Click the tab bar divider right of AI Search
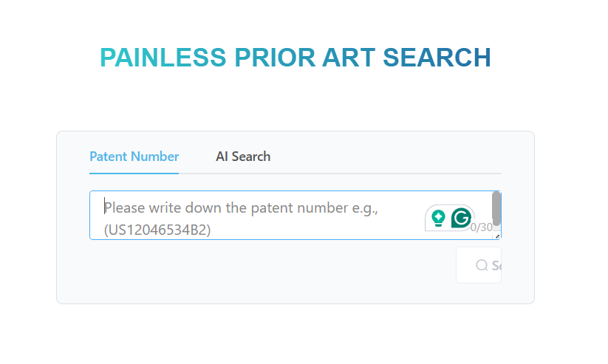This screenshot has height=364, width=608. [x=384, y=173]
